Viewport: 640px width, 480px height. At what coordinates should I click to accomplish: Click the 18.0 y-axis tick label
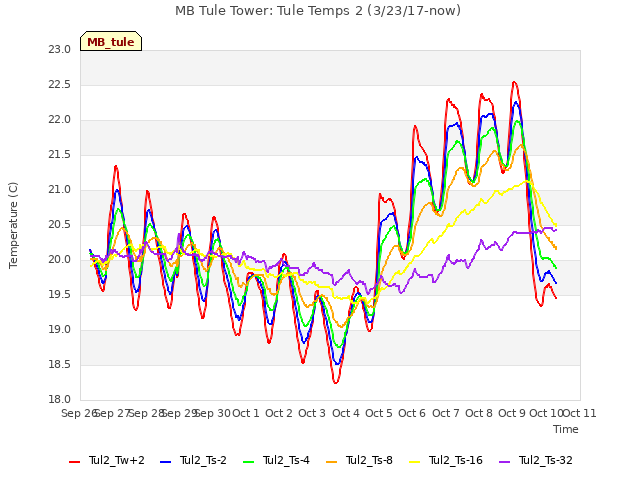[60, 400]
